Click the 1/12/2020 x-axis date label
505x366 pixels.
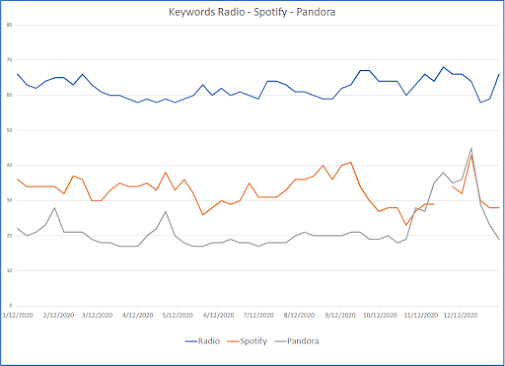[x=18, y=315]
